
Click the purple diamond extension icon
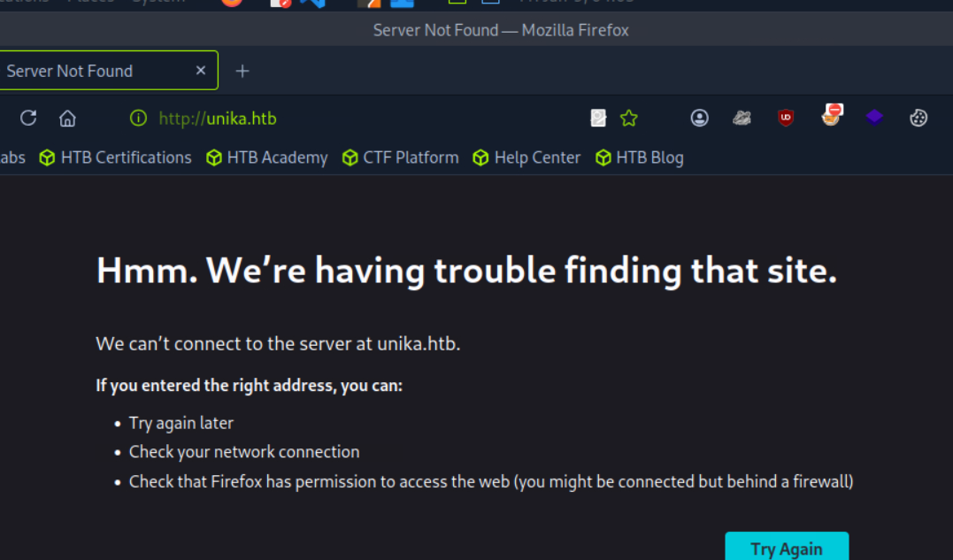coord(874,118)
